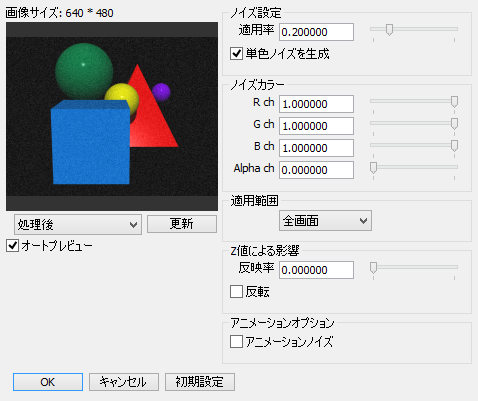The height and width of the screenshot is (401, 478).
Task: Click the G ch slider handle
Action: [454, 124]
